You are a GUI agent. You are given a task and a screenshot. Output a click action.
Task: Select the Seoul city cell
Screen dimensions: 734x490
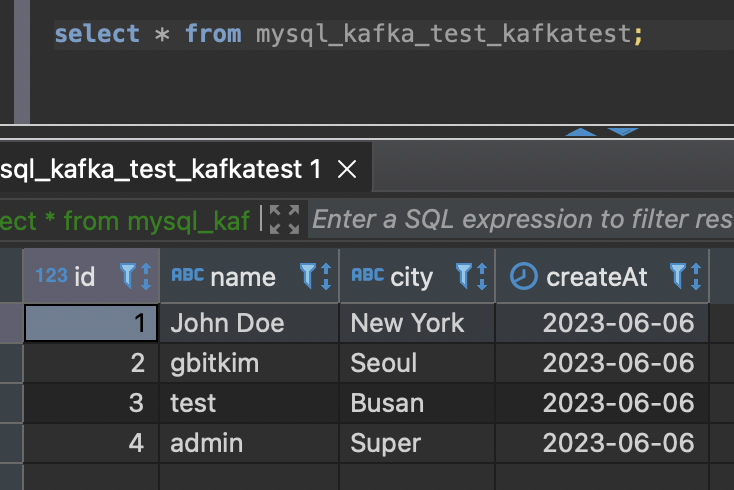(x=417, y=363)
